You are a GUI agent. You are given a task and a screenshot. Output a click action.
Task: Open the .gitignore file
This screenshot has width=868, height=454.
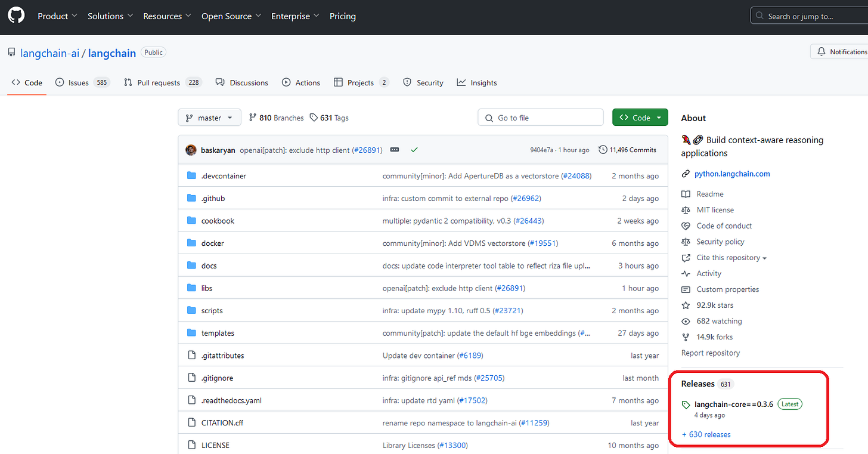[218, 378]
